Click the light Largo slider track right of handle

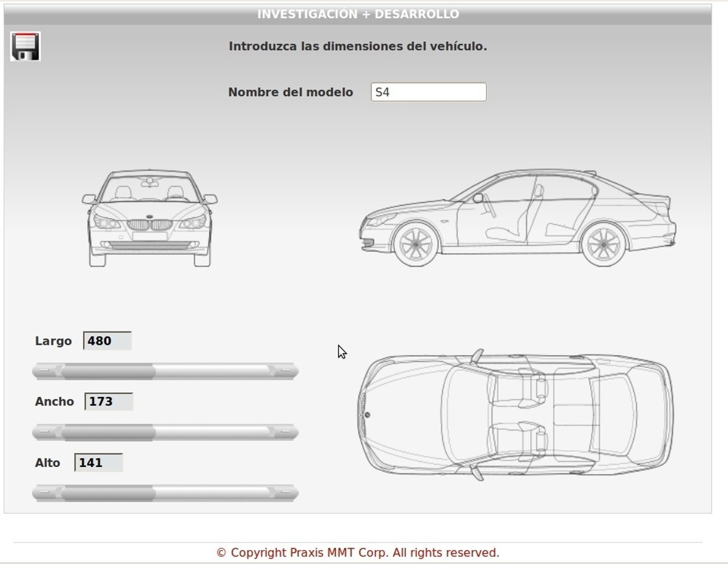(212, 371)
